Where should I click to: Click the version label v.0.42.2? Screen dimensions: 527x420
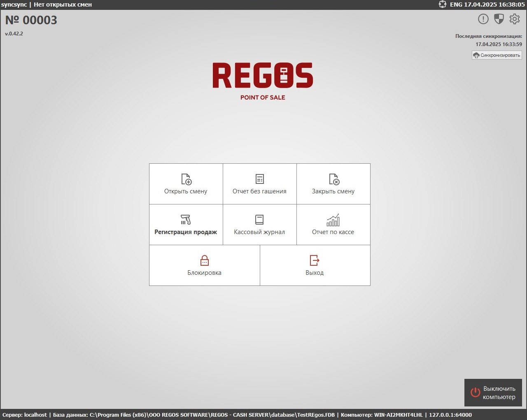(14, 34)
